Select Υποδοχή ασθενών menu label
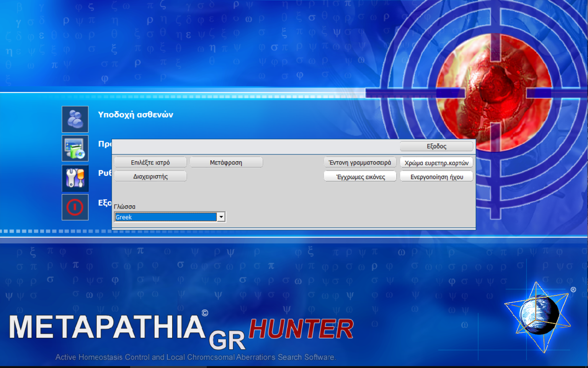The width and height of the screenshot is (588, 368). tap(136, 115)
